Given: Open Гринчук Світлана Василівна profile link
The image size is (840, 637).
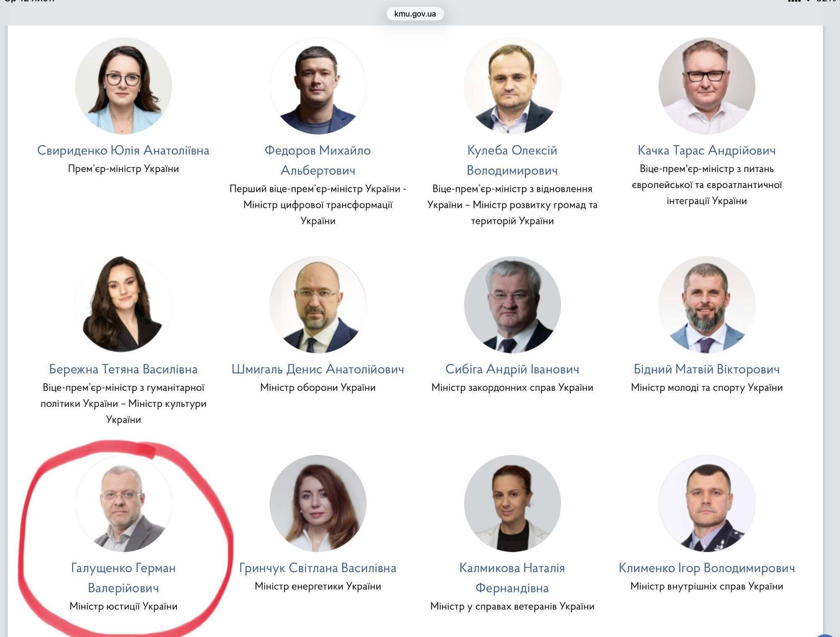Looking at the screenshot, I should tap(318, 568).
